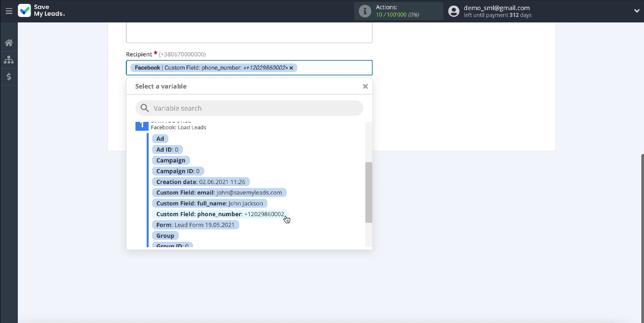Open the hamburger menu icon
644x323 pixels.
pos(9,11)
